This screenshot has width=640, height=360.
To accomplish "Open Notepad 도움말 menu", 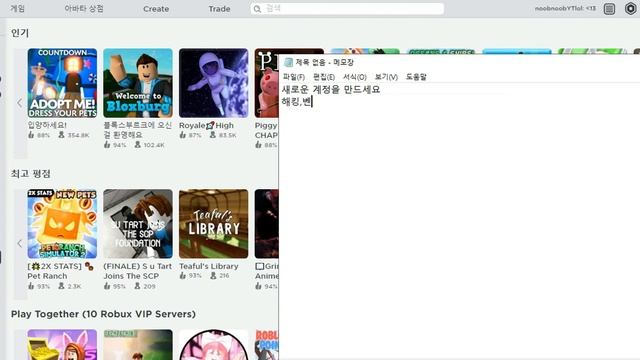I will tap(416, 77).
